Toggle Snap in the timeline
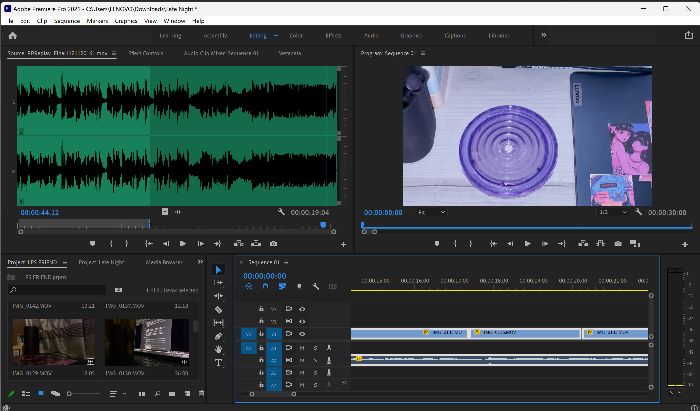Viewport: 700px width, 411px height. [266, 286]
